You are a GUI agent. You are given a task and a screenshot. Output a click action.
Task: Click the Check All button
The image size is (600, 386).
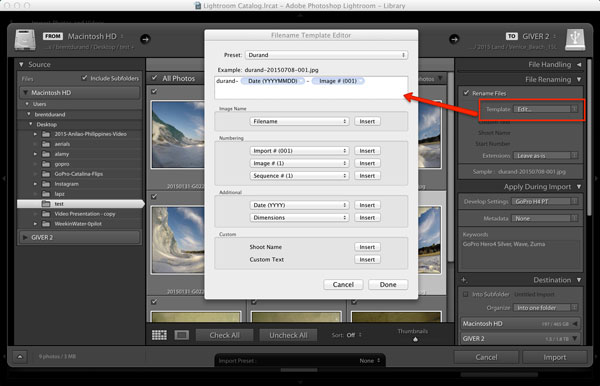click(225, 335)
